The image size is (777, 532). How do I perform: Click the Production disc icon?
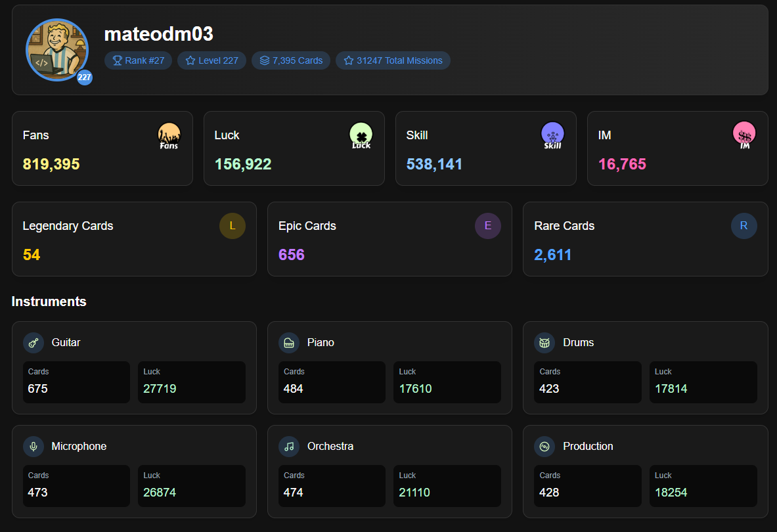[x=544, y=447]
